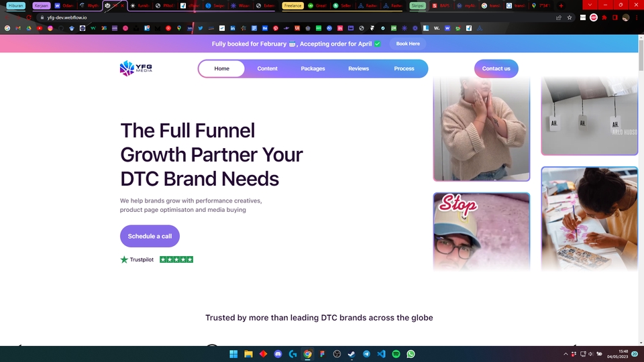Switch to the Rhyth browser tab
This screenshot has width=644, height=362.
tap(89, 6)
